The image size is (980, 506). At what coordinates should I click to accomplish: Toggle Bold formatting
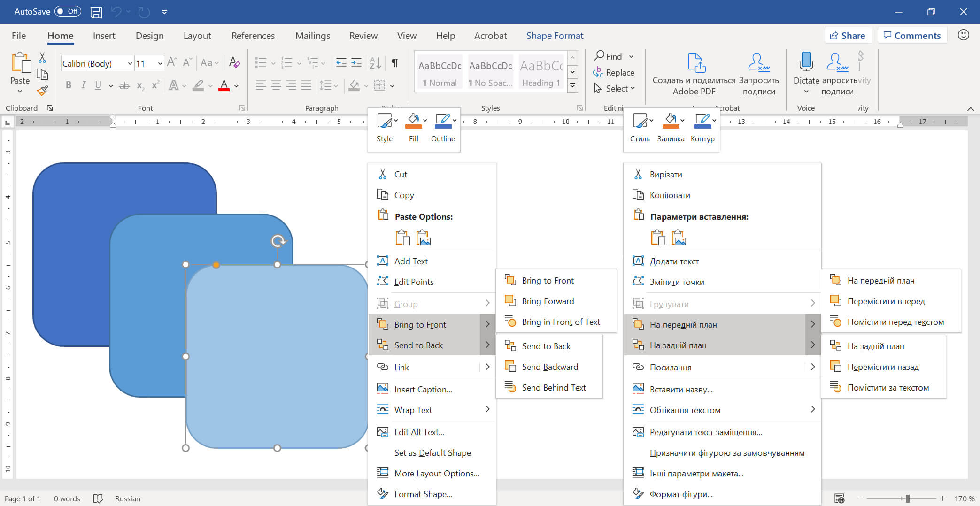[69, 85]
